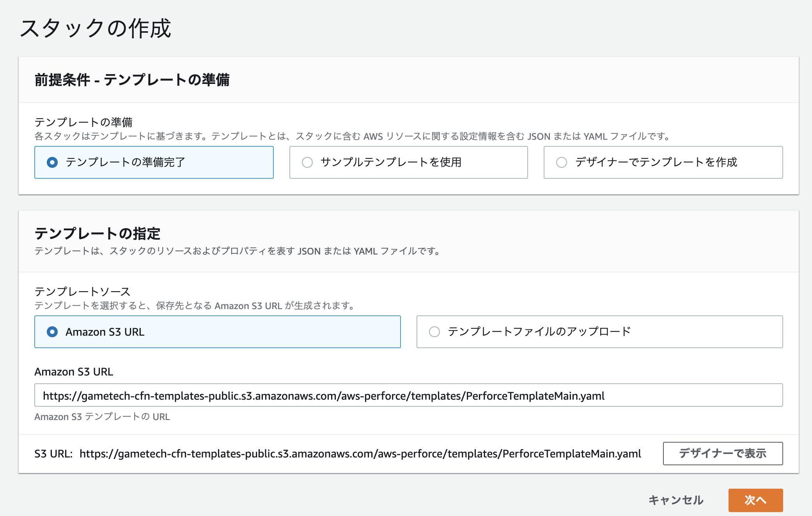Viewport: 812px width, 516px height.
Task: Click the hint text Amazon S3 テンプレートの URL
Action: 102,417
